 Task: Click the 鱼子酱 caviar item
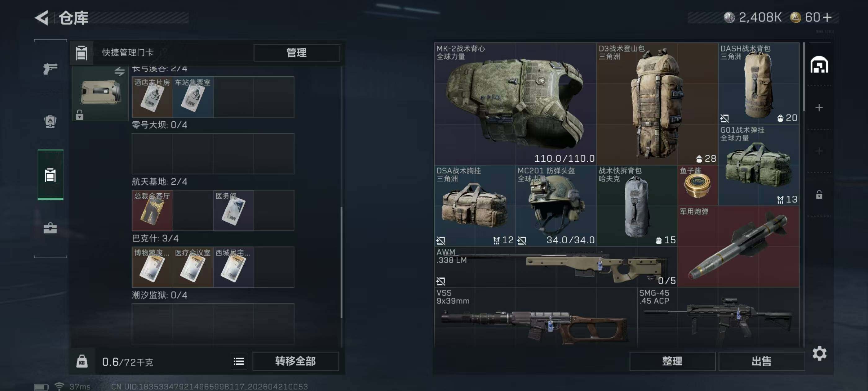coord(698,185)
